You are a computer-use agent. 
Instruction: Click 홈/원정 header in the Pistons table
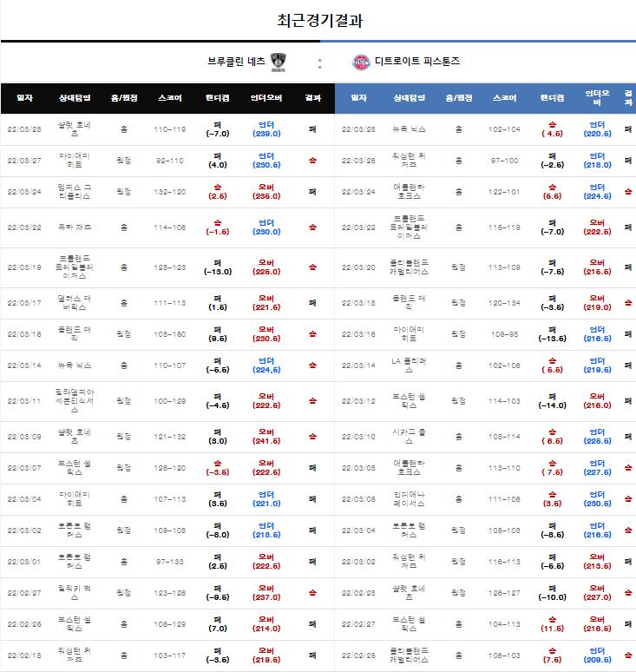click(x=458, y=98)
